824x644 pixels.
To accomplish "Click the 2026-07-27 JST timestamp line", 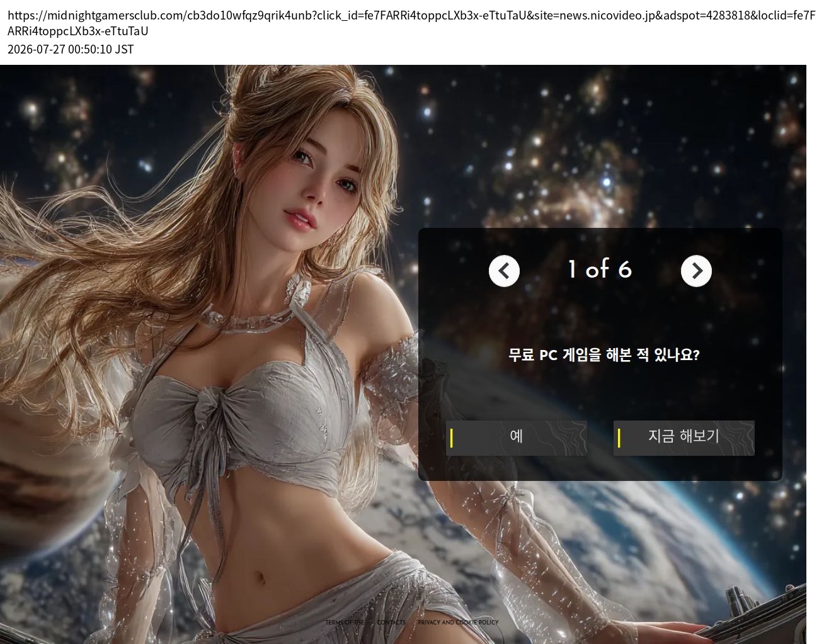I will (71, 49).
